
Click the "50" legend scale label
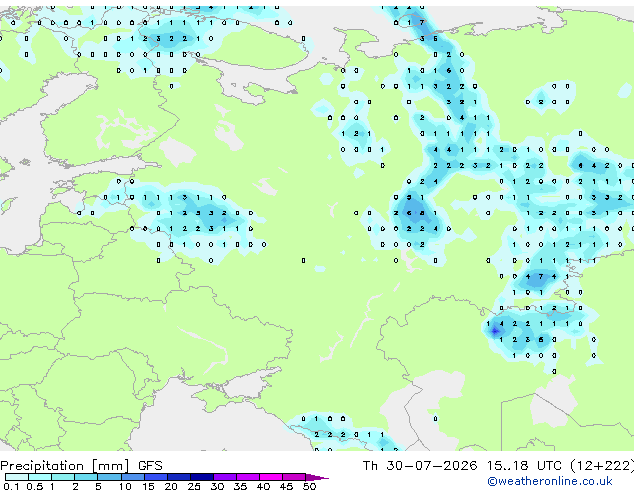click(x=309, y=486)
